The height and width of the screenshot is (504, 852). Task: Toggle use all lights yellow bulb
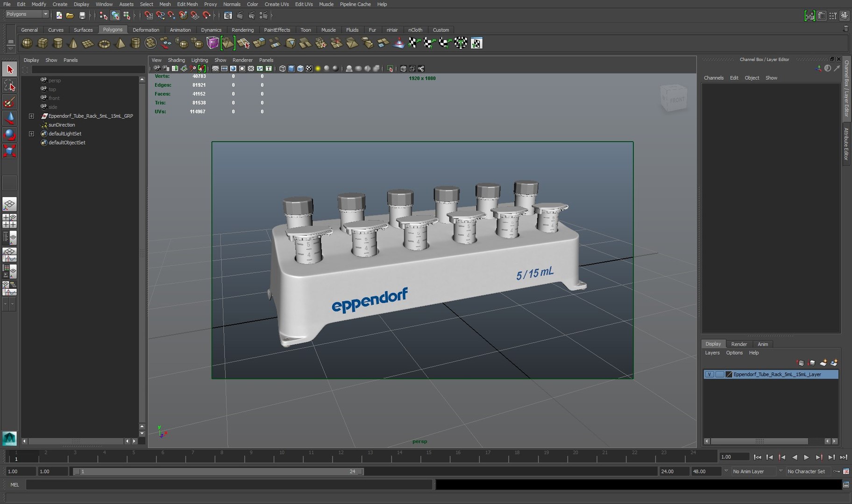click(318, 69)
